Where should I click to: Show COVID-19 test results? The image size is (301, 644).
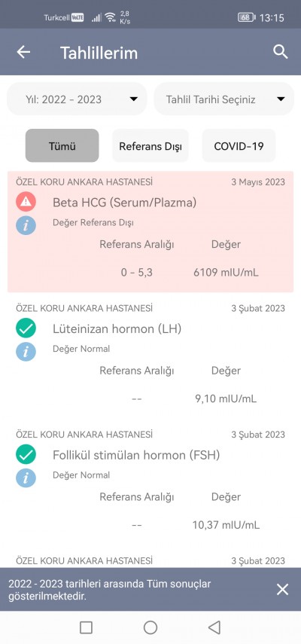(x=239, y=146)
